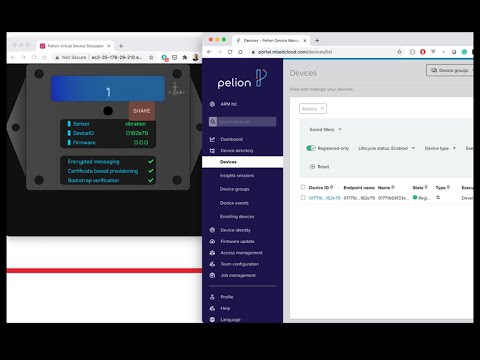The height and width of the screenshot is (360, 480).
Task: Click the Firmware update icon
Action: point(212,241)
